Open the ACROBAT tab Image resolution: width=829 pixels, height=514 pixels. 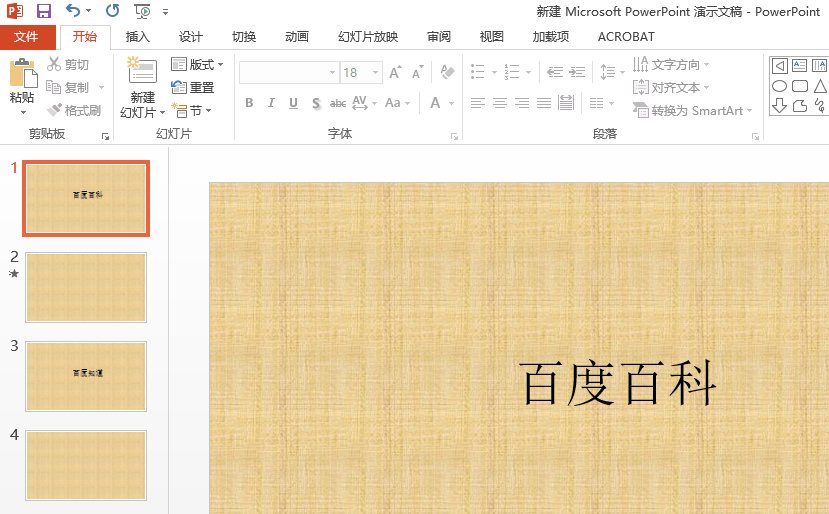coord(626,36)
